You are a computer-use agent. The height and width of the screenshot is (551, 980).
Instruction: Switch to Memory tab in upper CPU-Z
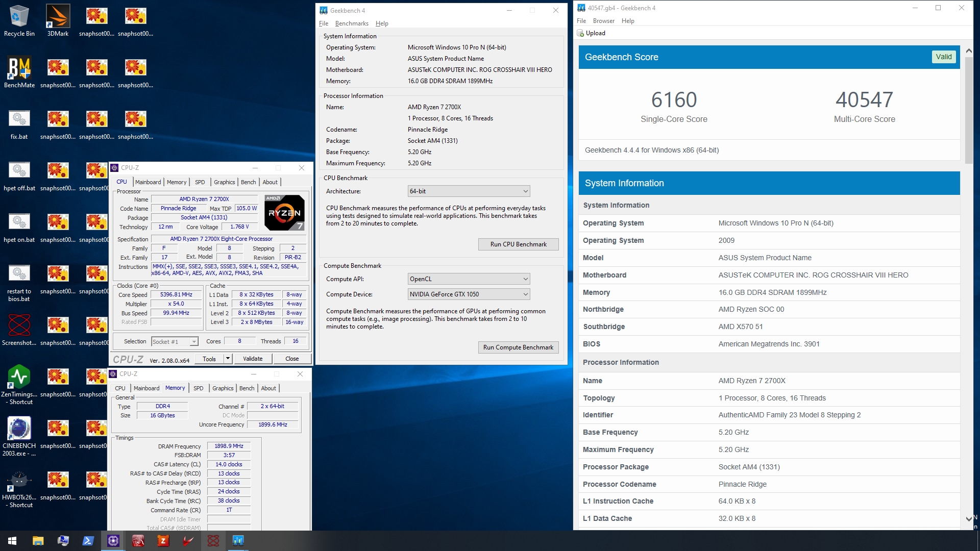coord(177,182)
